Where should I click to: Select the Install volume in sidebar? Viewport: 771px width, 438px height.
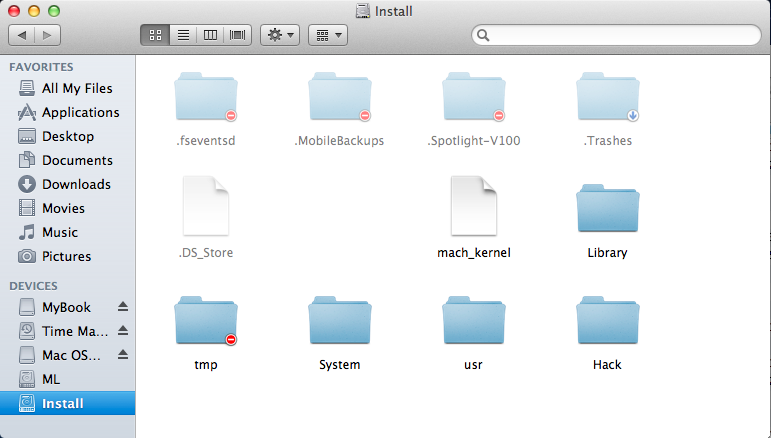[x=67, y=403]
